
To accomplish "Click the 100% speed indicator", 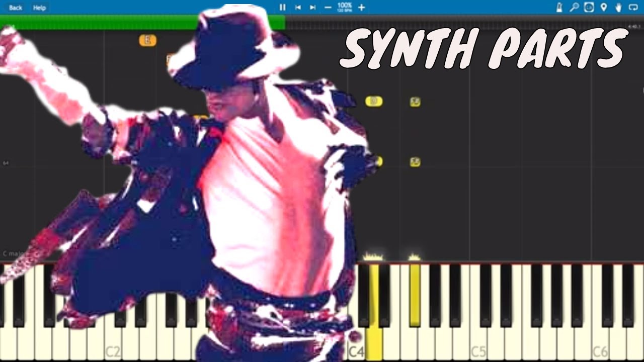I will (x=345, y=7).
